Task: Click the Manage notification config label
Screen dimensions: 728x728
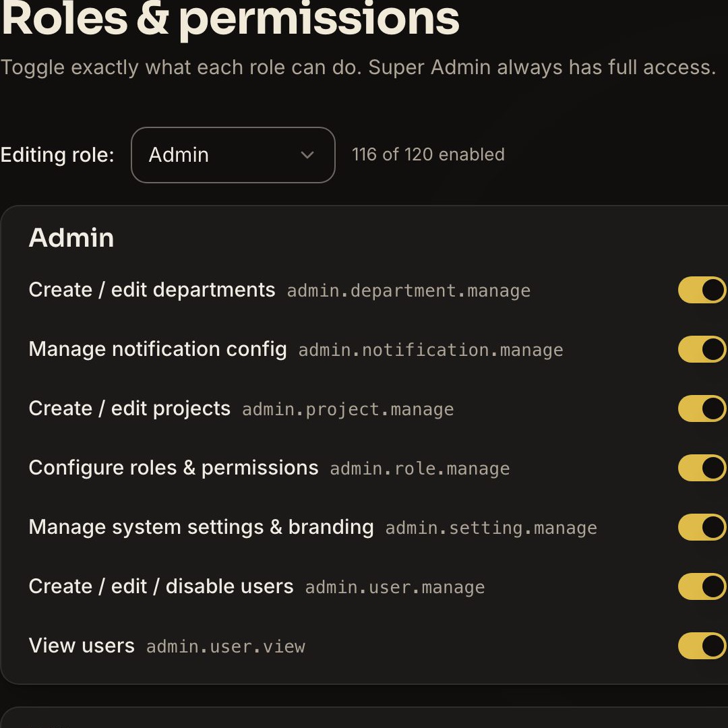Action: pyautogui.click(x=157, y=349)
